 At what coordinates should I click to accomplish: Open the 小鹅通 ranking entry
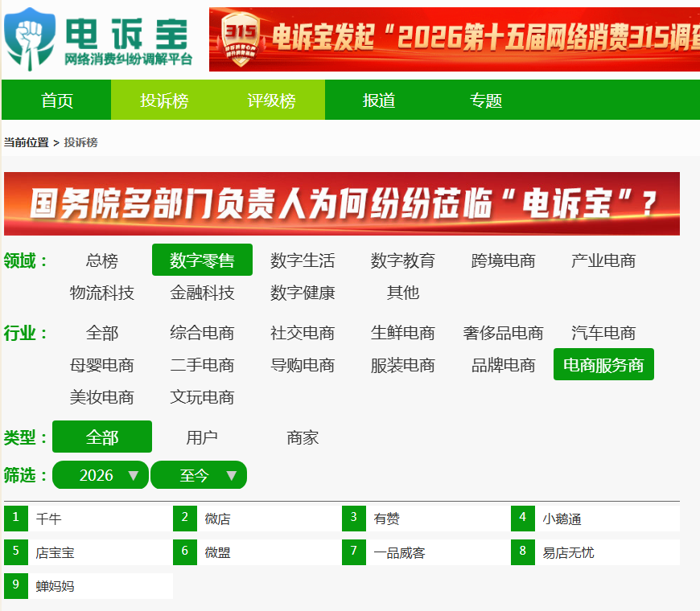pos(595,519)
